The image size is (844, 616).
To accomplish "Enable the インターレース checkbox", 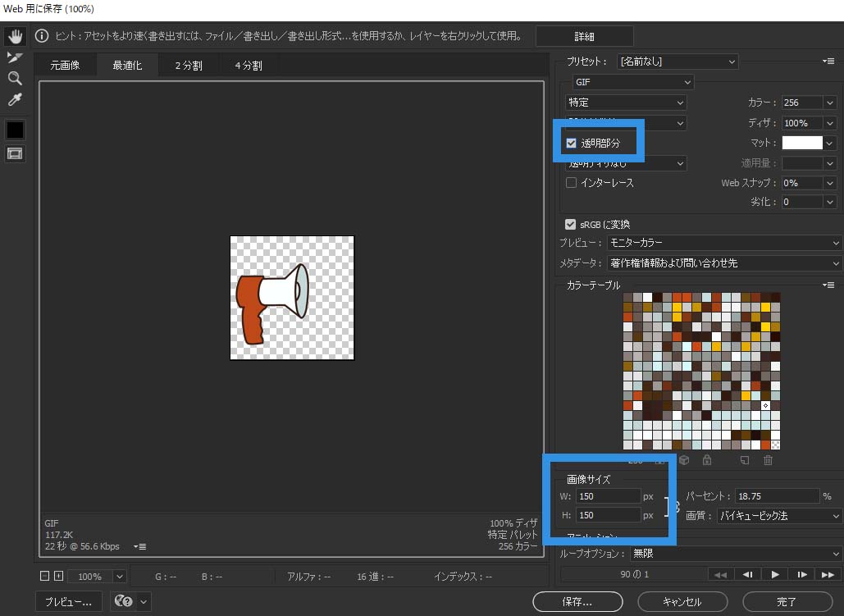I will [572, 183].
